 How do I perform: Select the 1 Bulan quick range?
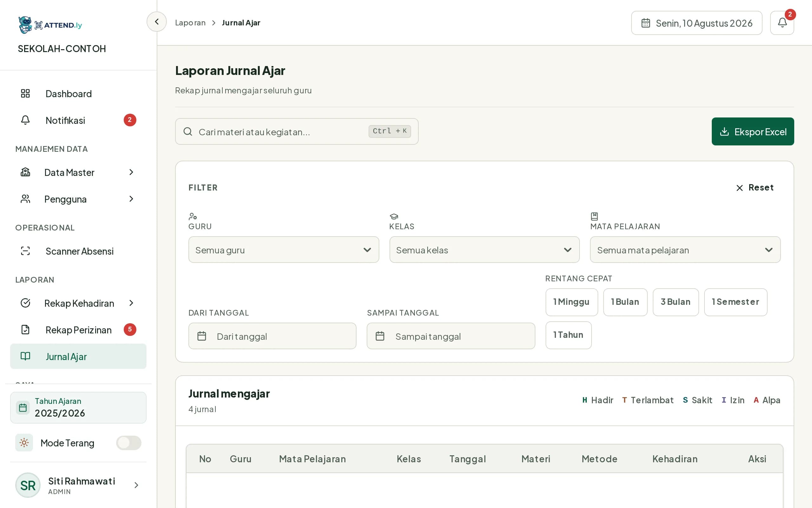[x=625, y=302]
